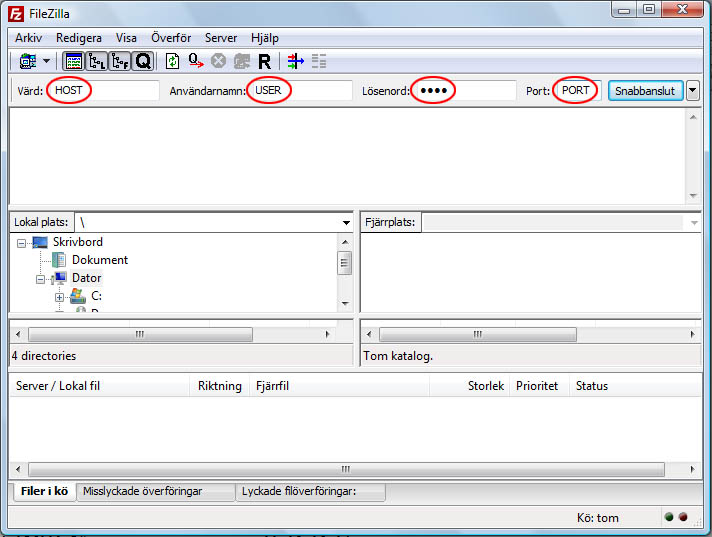This screenshot has height=537, width=712.
Task: Sort queue by Fjärrfil column
Action: pos(340,386)
